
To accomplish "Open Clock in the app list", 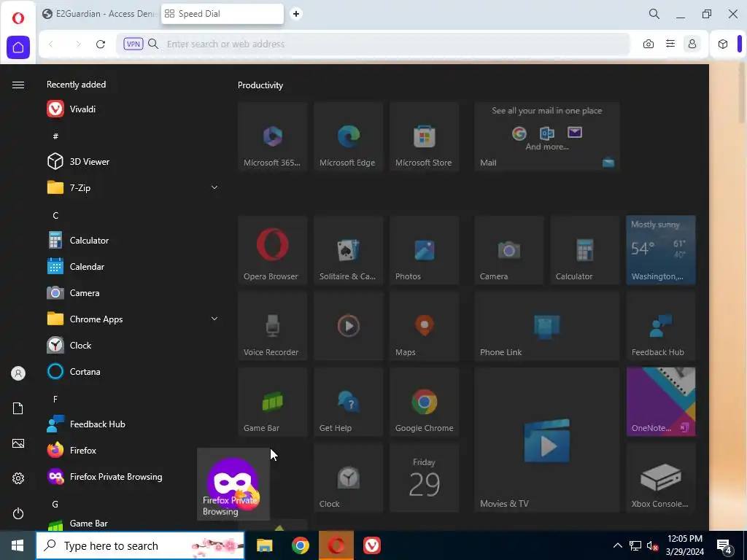I will [133, 345].
